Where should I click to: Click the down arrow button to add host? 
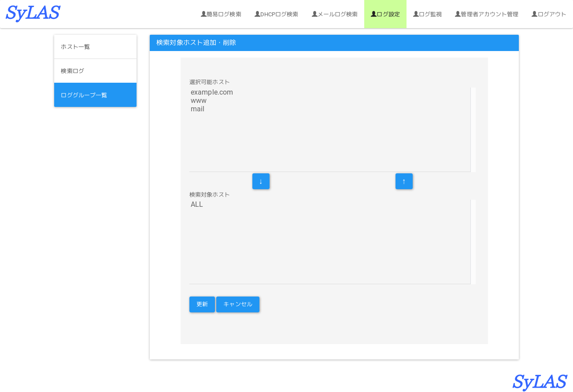pos(261,181)
